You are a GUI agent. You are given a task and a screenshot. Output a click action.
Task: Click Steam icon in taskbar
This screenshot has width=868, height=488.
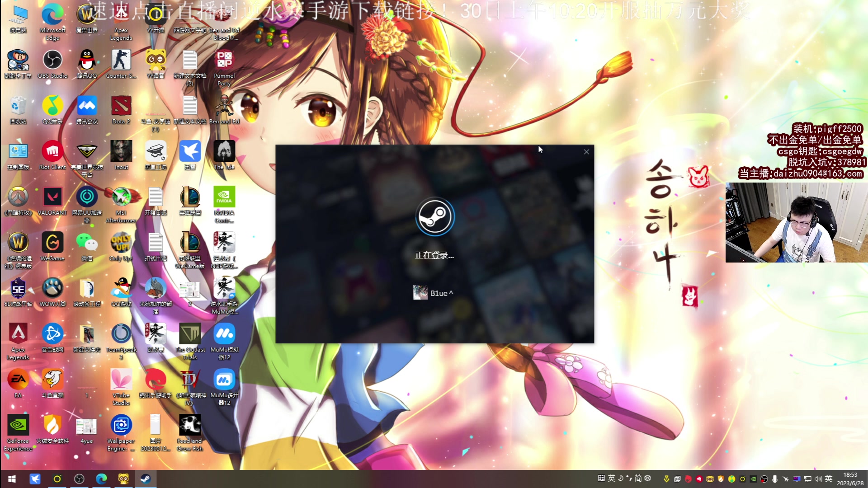click(x=145, y=479)
